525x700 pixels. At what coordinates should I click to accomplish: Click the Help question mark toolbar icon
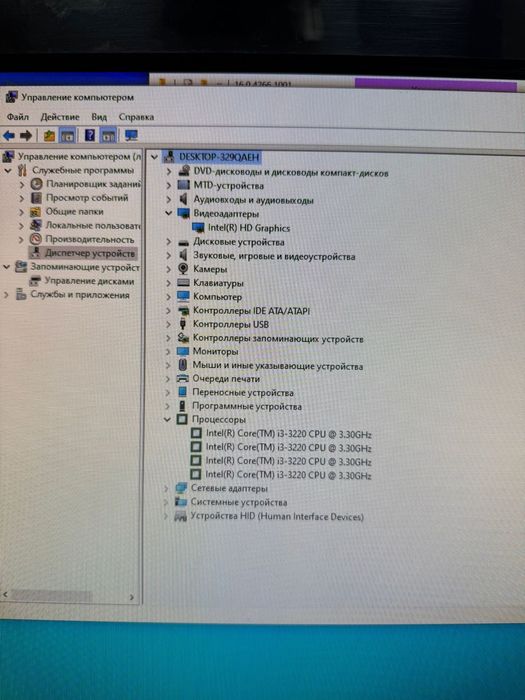(x=89, y=135)
